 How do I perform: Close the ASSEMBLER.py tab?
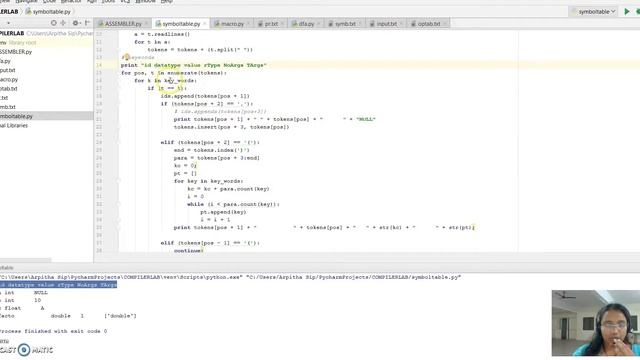coord(146,24)
